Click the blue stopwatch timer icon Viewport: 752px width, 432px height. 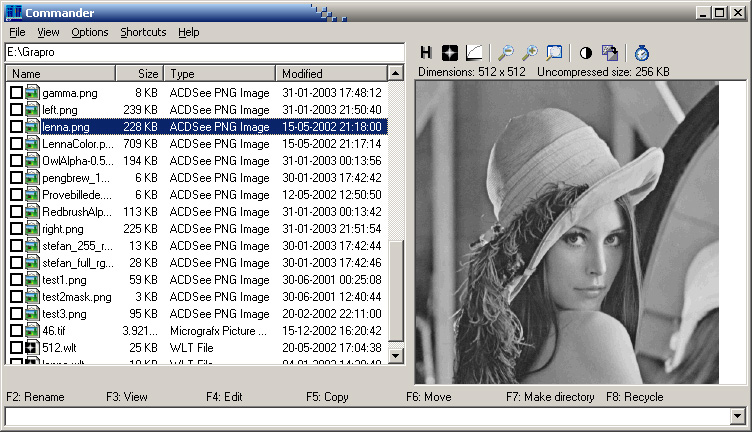(x=642, y=52)
